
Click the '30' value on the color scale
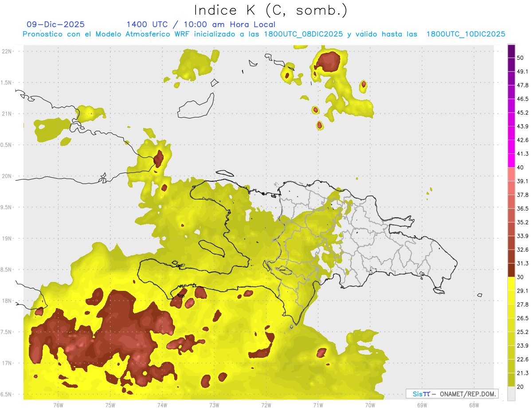point(520,277)
